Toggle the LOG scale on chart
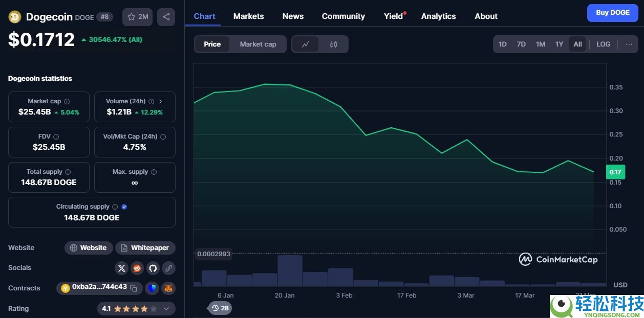The image size is (644, 318). pos(603,44)
